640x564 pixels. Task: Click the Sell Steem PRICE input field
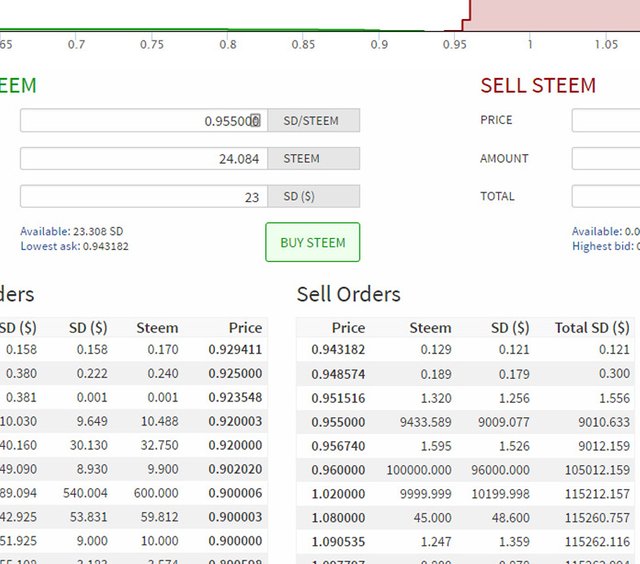pyautogui.click(x=606, y=120)
